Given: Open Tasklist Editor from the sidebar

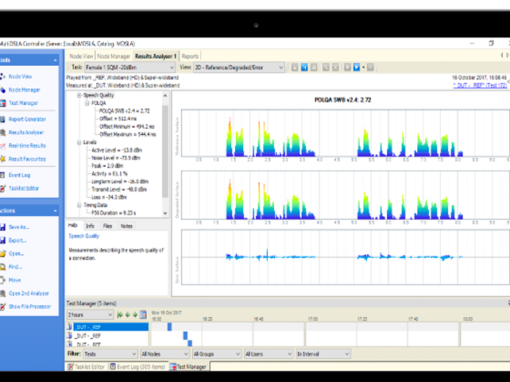Looking at the screenshot, I should coord(24,188).
